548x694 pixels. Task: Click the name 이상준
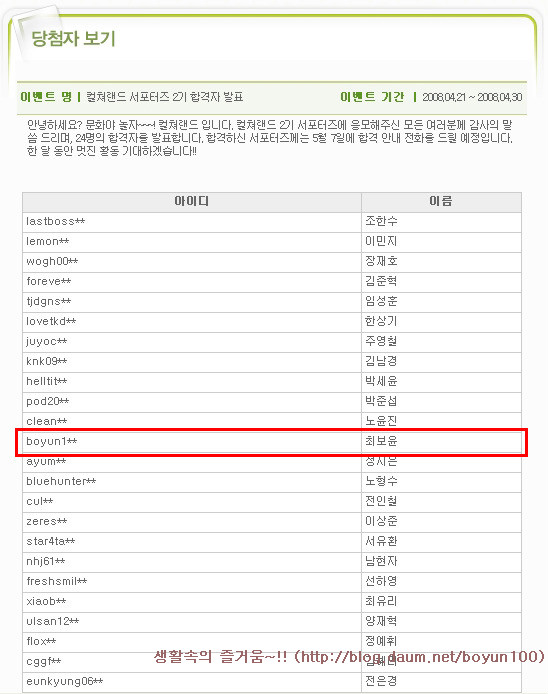pyautogui.click(x=381, y=521)
